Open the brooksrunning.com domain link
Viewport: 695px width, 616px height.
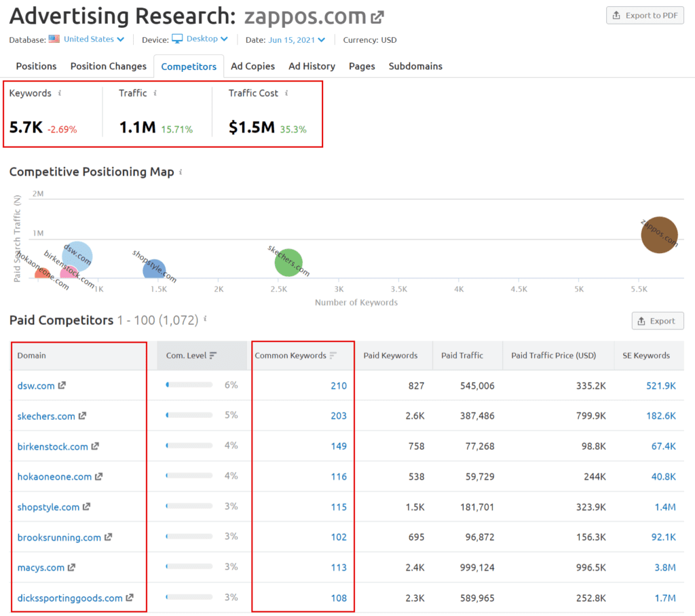pos(60,537)
